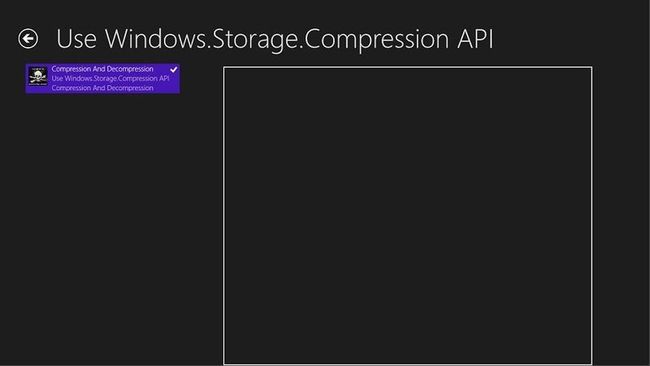Select the bold top 'Compression And Decompression' line

102,69
